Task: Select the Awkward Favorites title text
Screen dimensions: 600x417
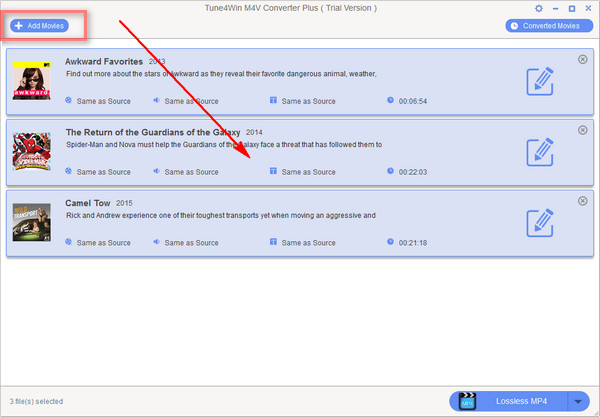Action: click(x=104, y=62)
